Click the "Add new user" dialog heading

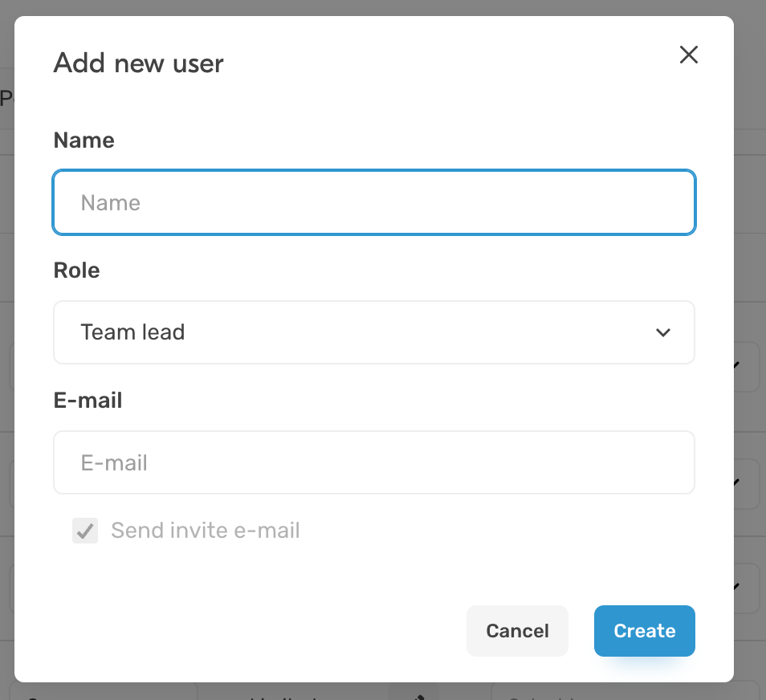click(x=138, y=63)
